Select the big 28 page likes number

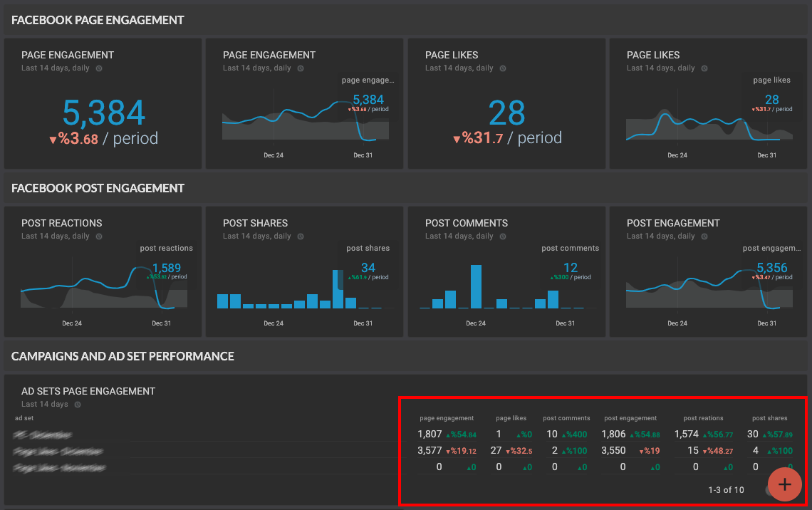click(507, 113)
